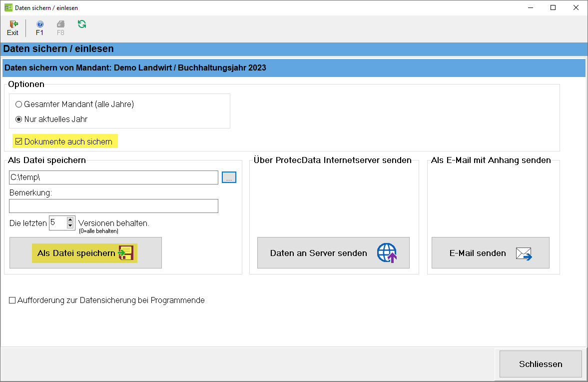Viewport: 588px width, 382px height.
Task: Increase versions count with up arrow
Action: (70, 219)
